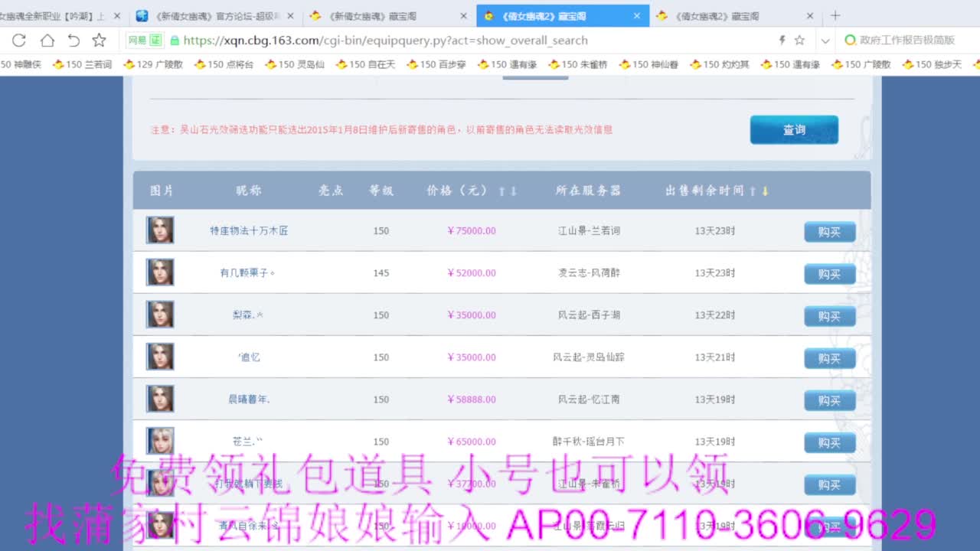Buy the character on 风云起-西子湖 server

click(x=830, y=315)
